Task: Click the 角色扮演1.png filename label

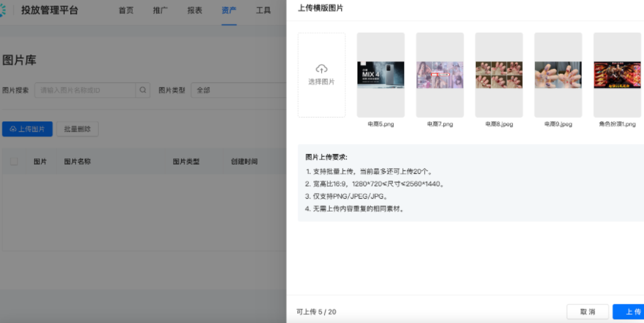Action: point(617,124)
